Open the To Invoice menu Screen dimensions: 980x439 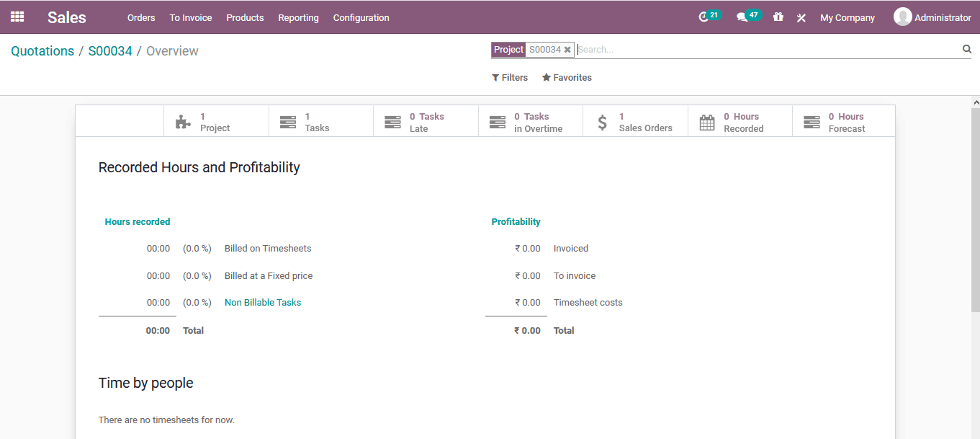(191, 17)
